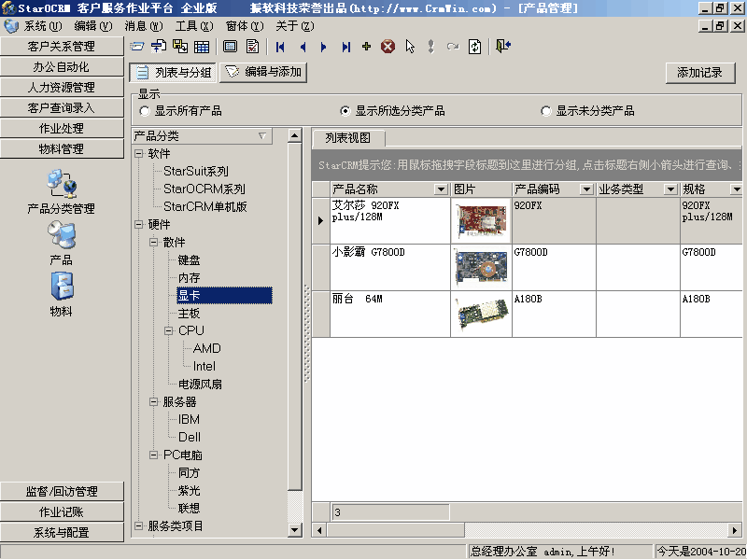Switch to the 列表与分组 view button
This screenshot has height=560, width=747.
(173, 73)
